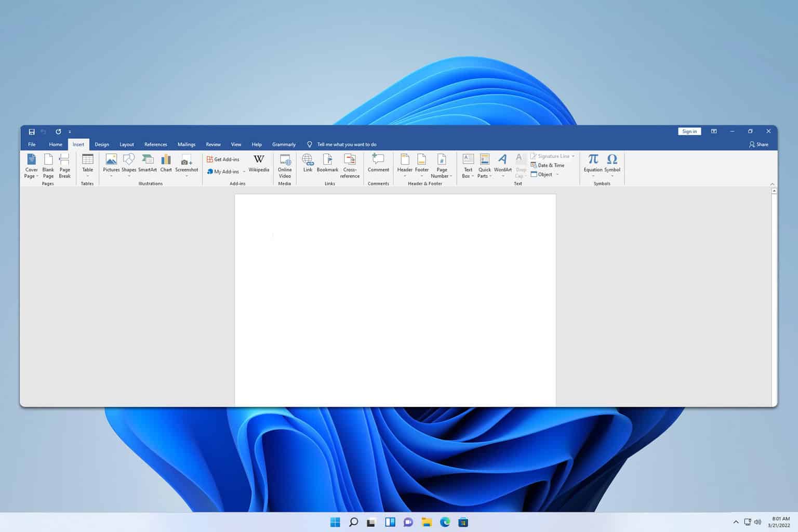Switch to the Review tab

coord(213,144)
